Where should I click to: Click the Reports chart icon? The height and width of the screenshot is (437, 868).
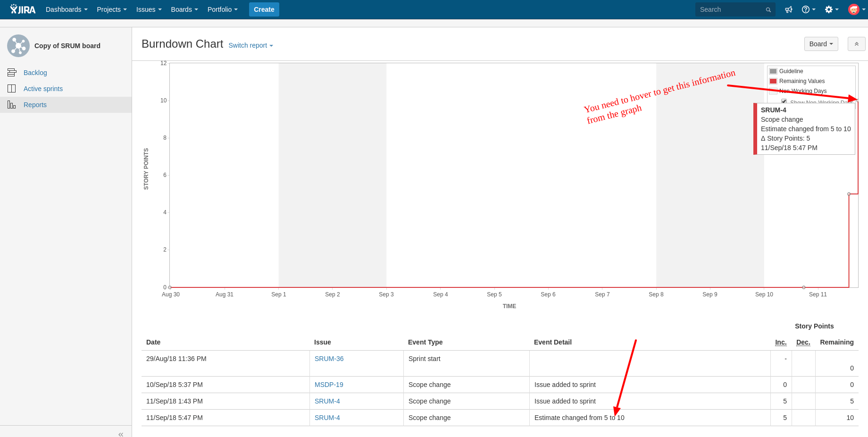point(11,104)
